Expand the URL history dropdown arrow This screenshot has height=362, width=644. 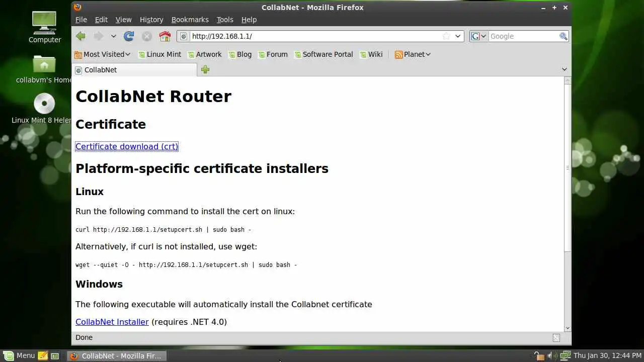click(458, 36)
